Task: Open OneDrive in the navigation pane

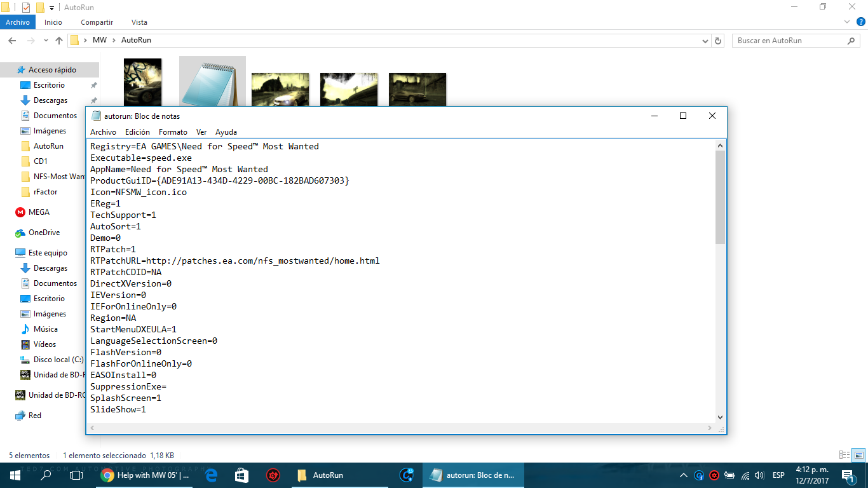Action: coord(43,233)
